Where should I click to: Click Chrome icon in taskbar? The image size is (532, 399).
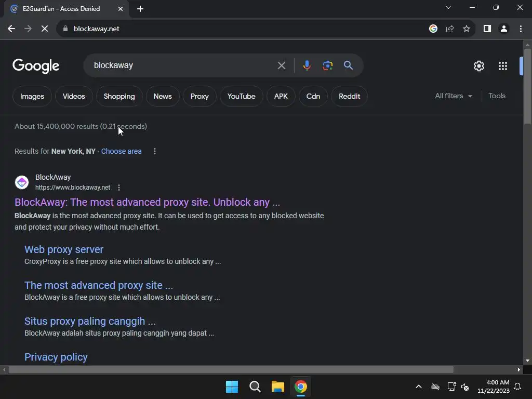coord(301,387)
